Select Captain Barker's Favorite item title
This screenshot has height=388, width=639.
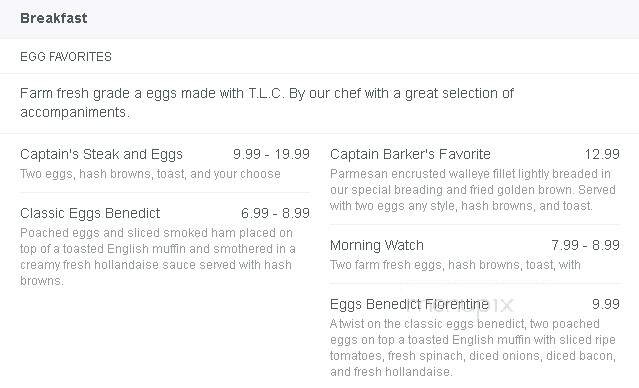point(410,154)
